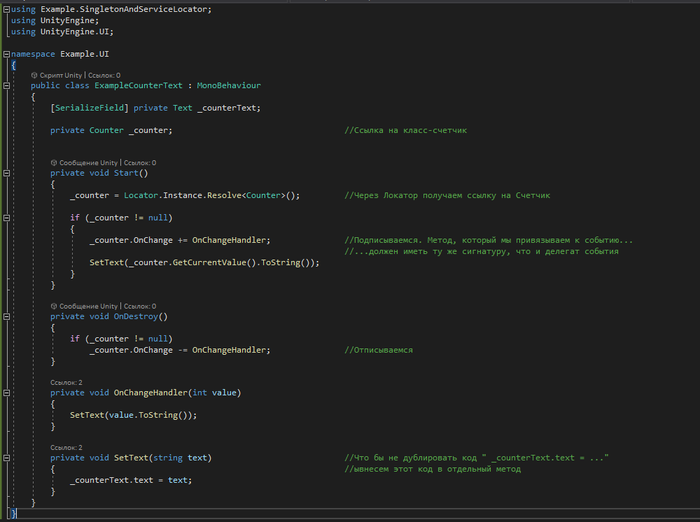The height and width of the screenshot is (522, 700).
Task: Show "Ссылок: 2" references above SetText
Action: click(67, 447)
